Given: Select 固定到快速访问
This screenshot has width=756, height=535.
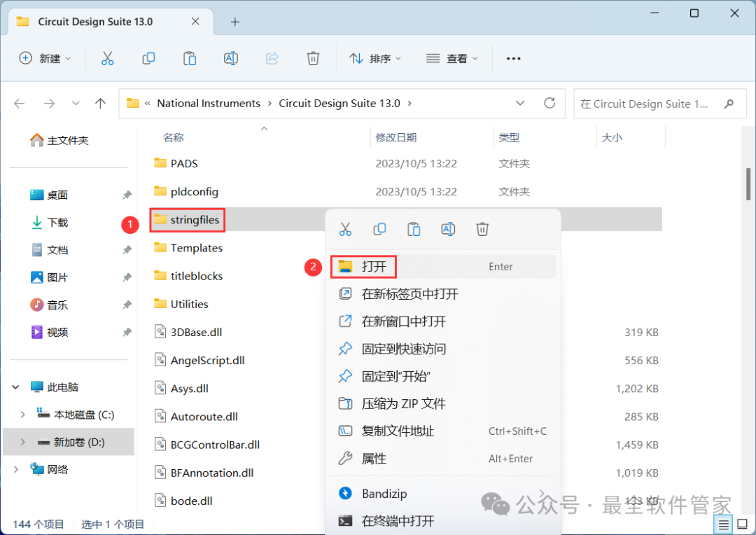Looking at the screenshot, I should [442, 349].
